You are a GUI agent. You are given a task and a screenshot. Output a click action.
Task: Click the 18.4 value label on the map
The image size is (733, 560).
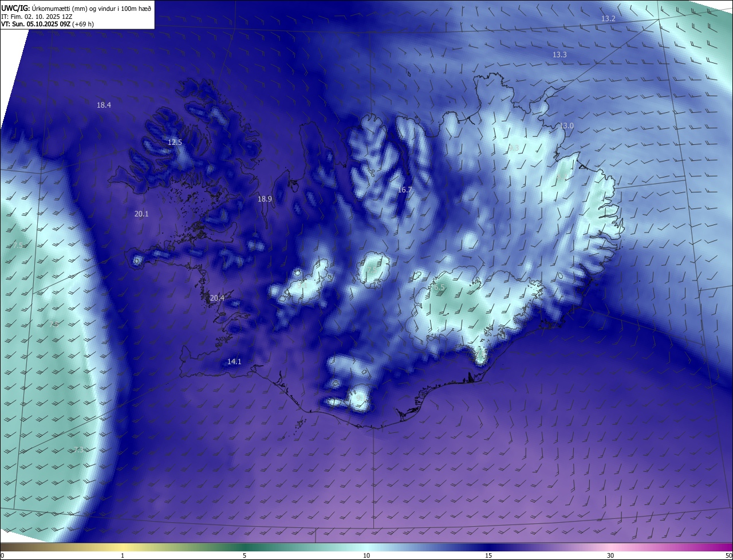(104, 105)
